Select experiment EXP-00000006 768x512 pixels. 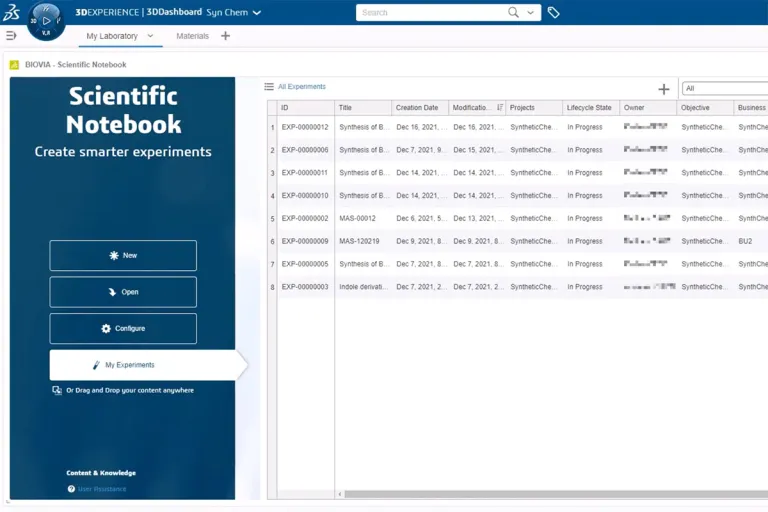[x=305, y=150]
